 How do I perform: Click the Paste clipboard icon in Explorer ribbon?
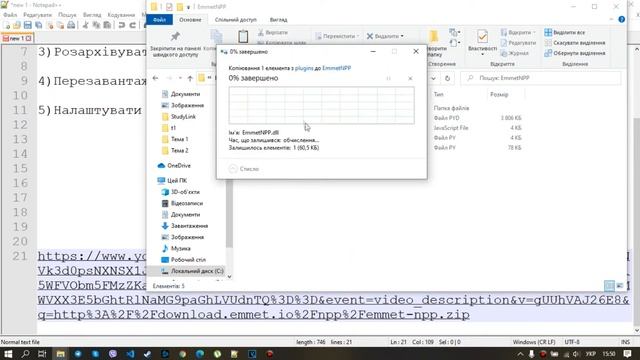(243, 37)
